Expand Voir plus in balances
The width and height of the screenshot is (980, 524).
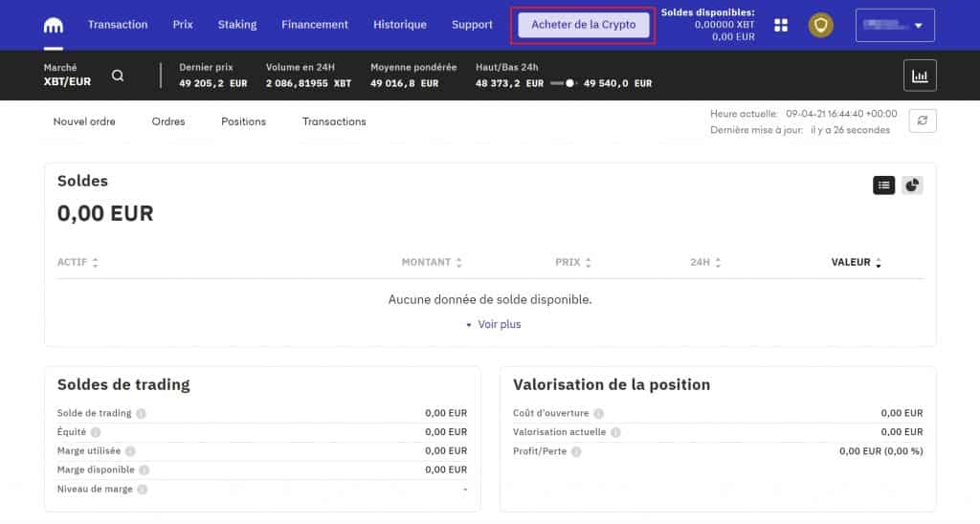click(x=494, y=324)
